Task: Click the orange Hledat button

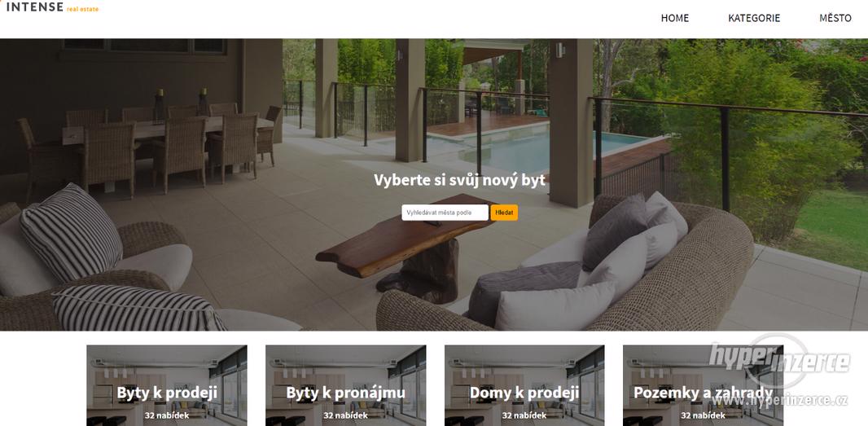Action: click(504, 213)
